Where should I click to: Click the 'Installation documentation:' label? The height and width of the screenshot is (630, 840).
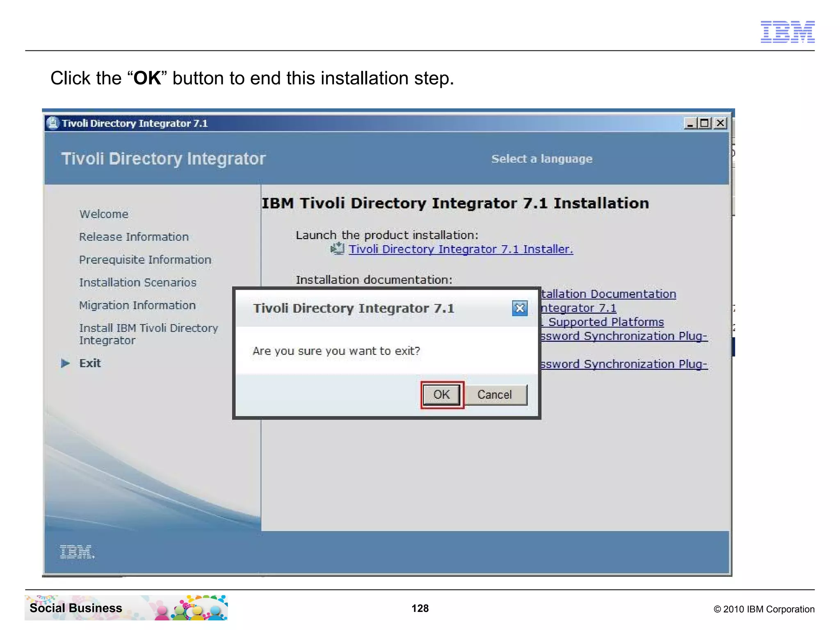tap(374, 280)
